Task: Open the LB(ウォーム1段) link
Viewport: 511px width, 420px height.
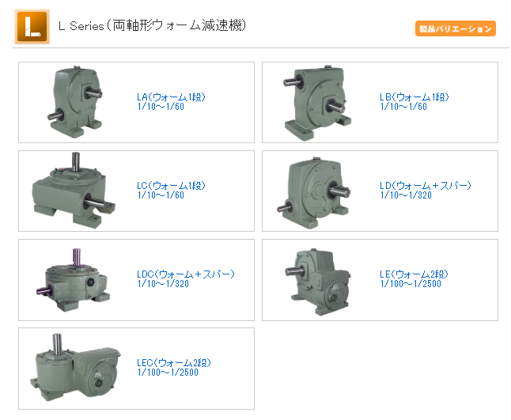Action: (414, 97)
